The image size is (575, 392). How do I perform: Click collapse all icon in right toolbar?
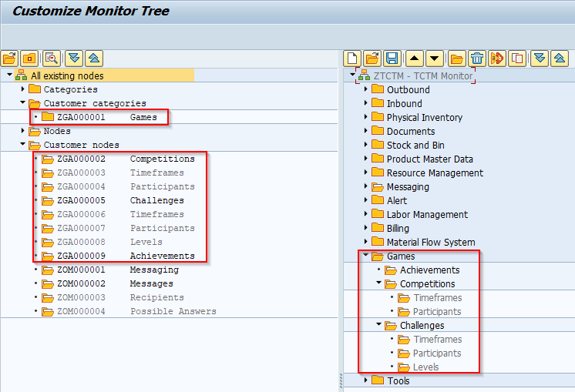(560, 59)
